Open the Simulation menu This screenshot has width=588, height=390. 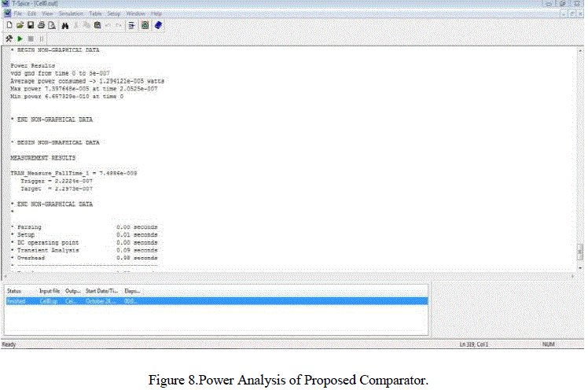pyautogui.click(x=71, y=14)
